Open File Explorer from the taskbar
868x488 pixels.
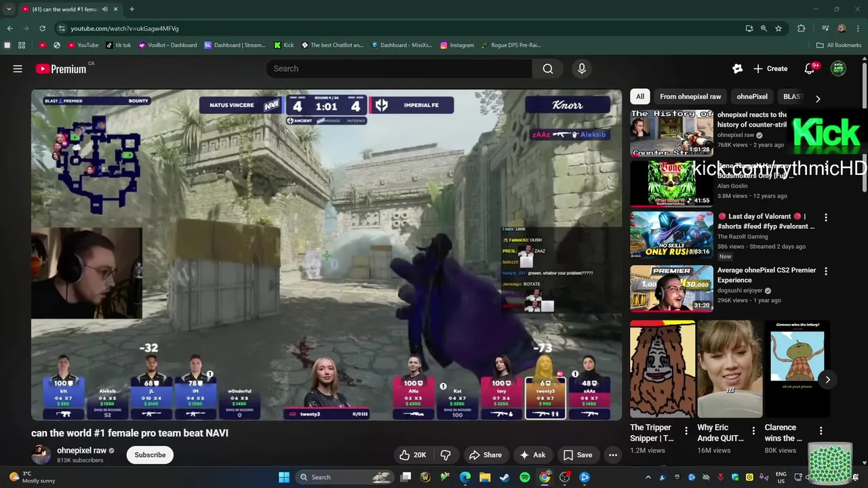485,477
